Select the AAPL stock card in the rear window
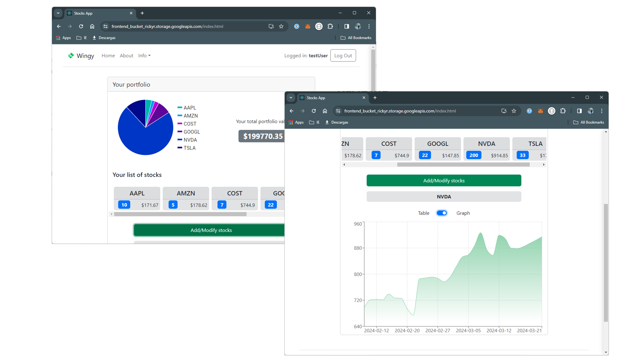This screenshot has height=362, width=644. click(x=137, y=198)
